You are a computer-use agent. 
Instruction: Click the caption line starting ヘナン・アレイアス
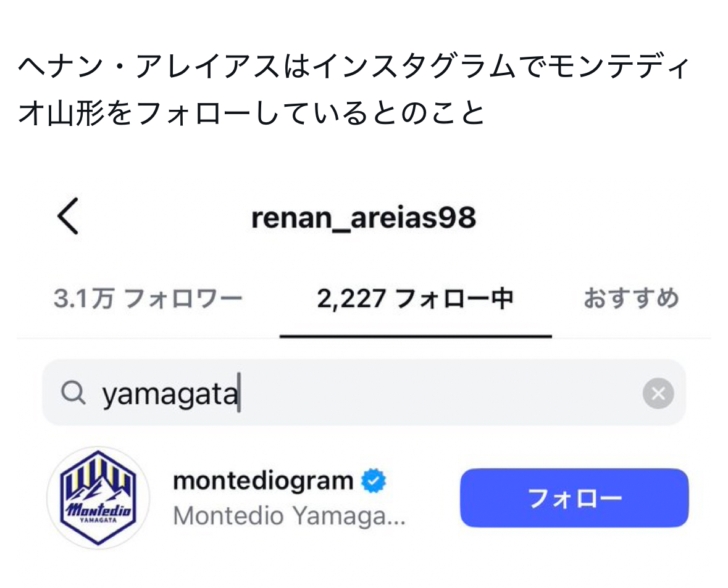coord(354,67)
